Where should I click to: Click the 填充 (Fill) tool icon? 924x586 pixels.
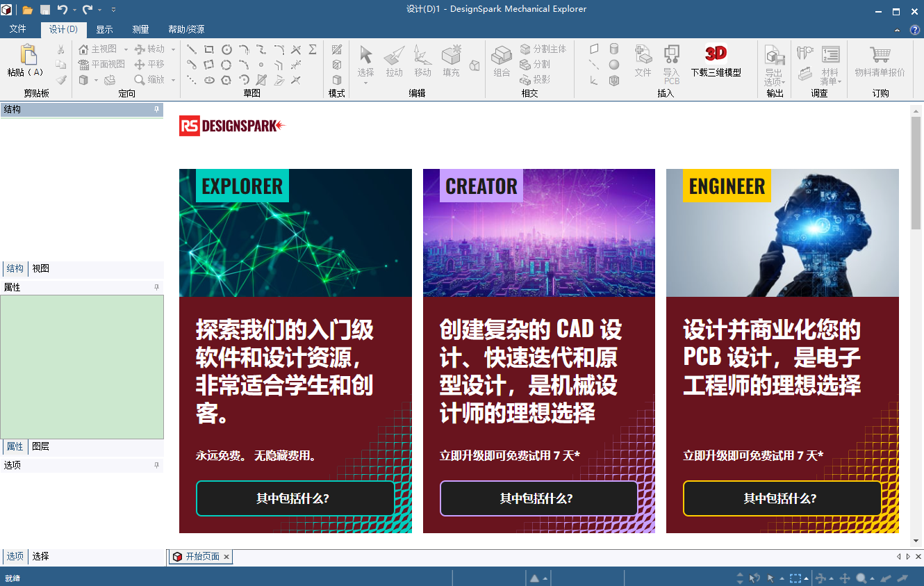(x=451, y=56)
